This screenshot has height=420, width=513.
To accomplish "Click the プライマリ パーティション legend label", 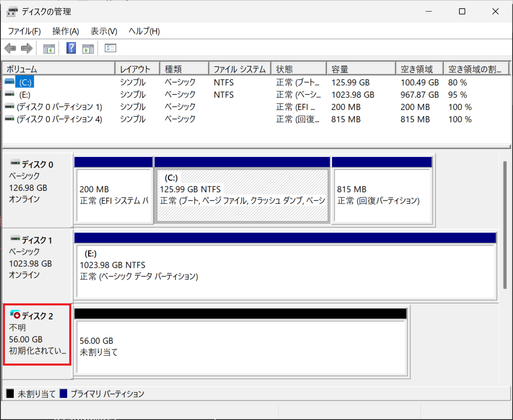I will [107, 394].
